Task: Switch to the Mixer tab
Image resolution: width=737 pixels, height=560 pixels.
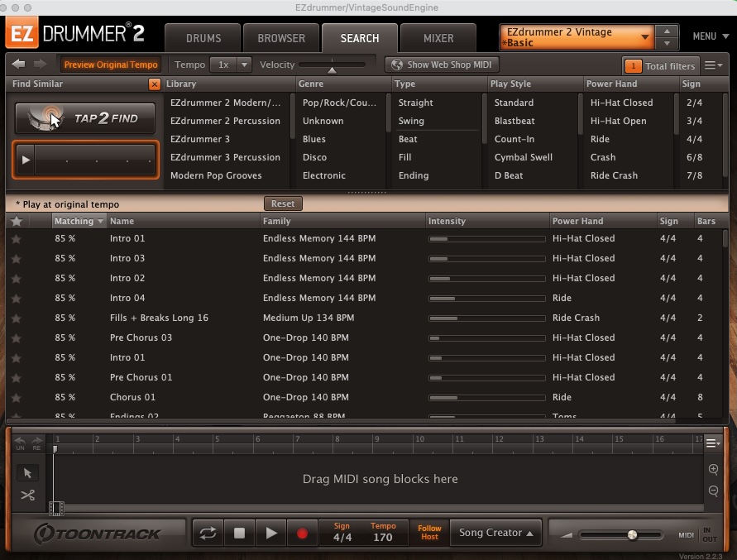Action: (438, 38)
